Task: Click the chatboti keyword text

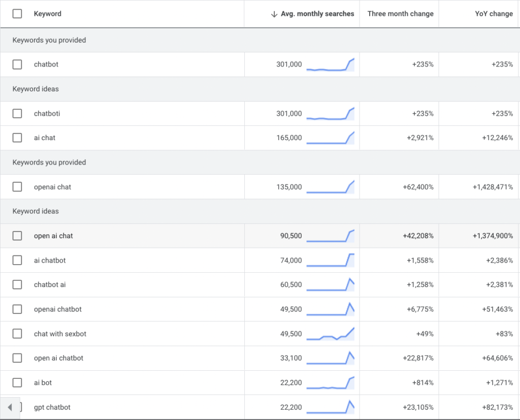Action: [x=46, y=113]
